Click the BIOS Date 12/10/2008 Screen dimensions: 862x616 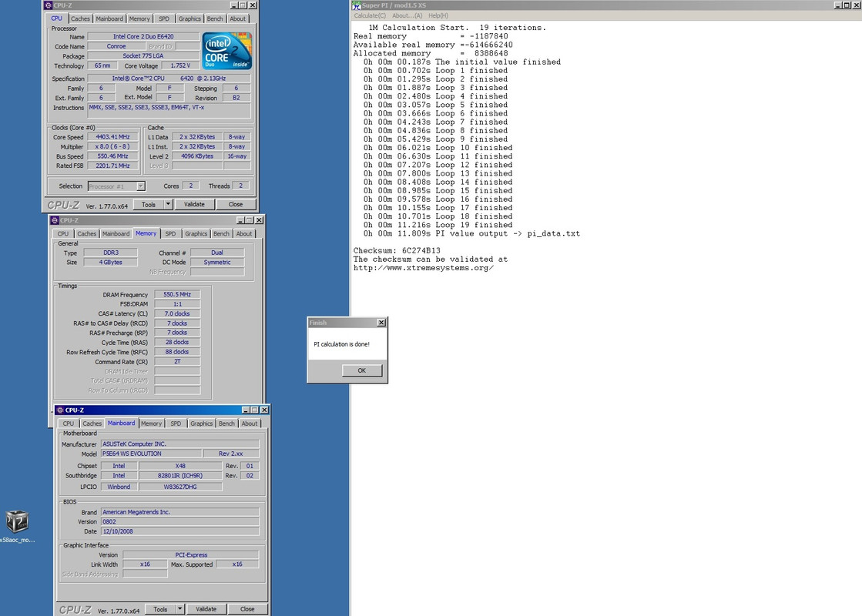point(179,531)
